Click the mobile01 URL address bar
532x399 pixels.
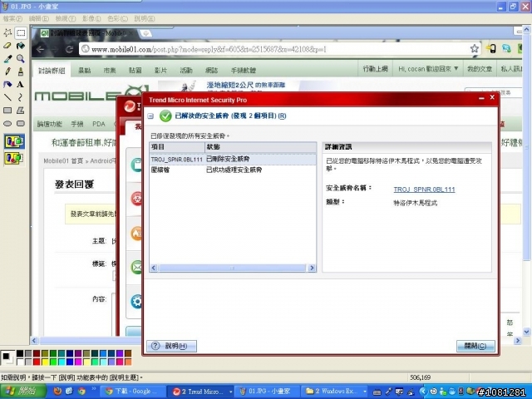pos(275,49)
